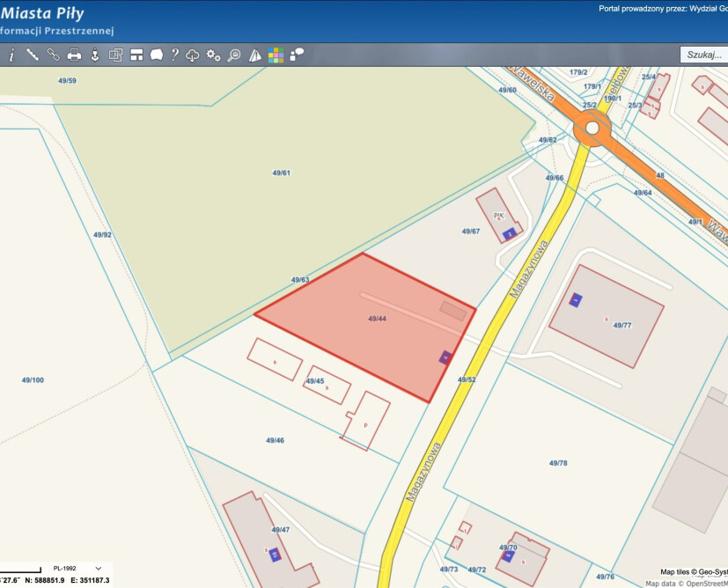Open the help question mark icon
Screen dimensions: 728x588
pyautogui.click(x=175, y=55)
